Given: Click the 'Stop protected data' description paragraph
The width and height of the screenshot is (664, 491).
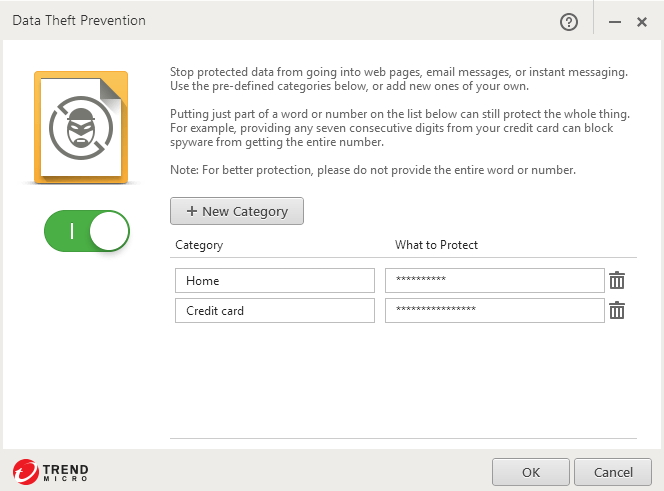Looking at the screenshot, I should coord(398,78).
